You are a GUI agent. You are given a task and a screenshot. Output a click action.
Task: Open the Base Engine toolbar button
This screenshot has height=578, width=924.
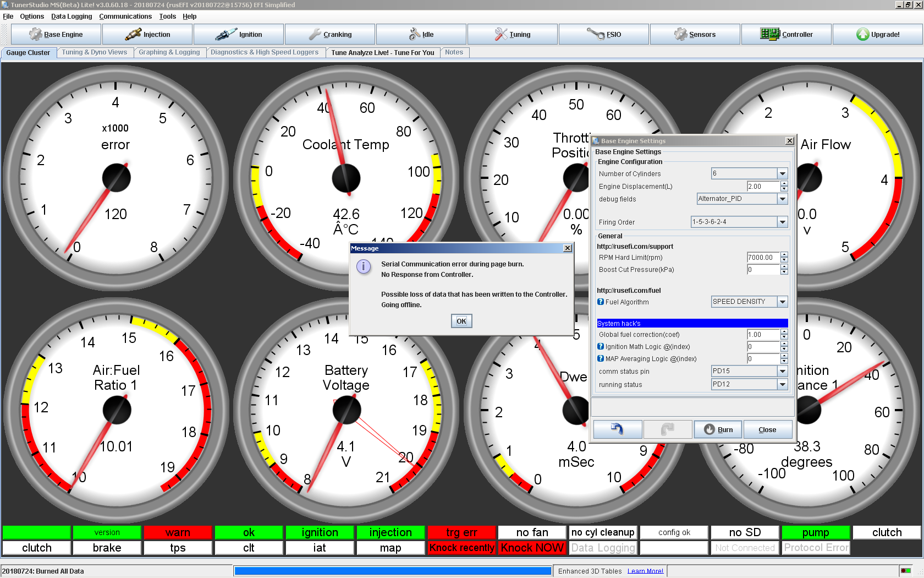tap(56, 34)
